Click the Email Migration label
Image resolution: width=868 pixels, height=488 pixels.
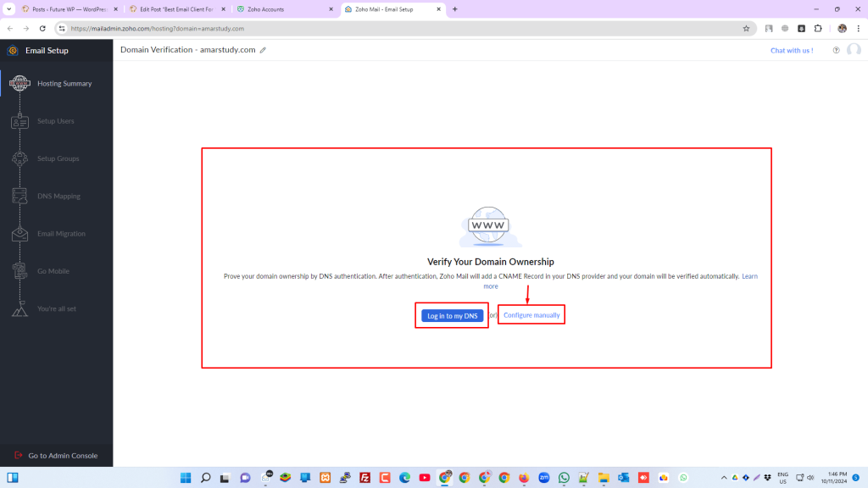click(61, 234)
